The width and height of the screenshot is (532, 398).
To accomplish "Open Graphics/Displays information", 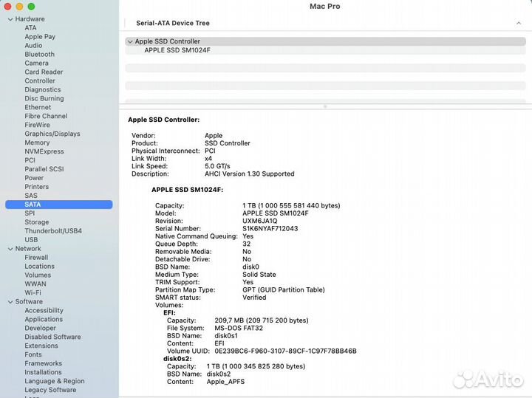I will click(x=52, y=134).
